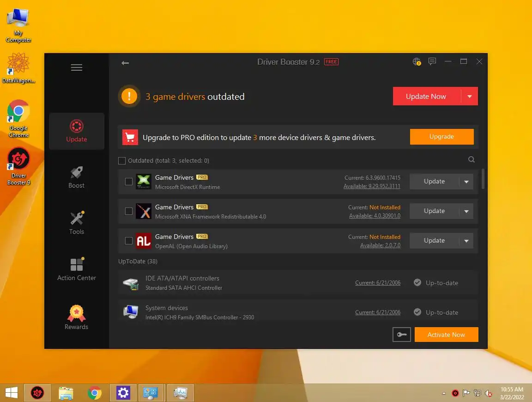Image resolution: width=532 pixels, height=402 pixels.
Task: Expand Update dropdown for XNA Framework
Action: [466, 211]
